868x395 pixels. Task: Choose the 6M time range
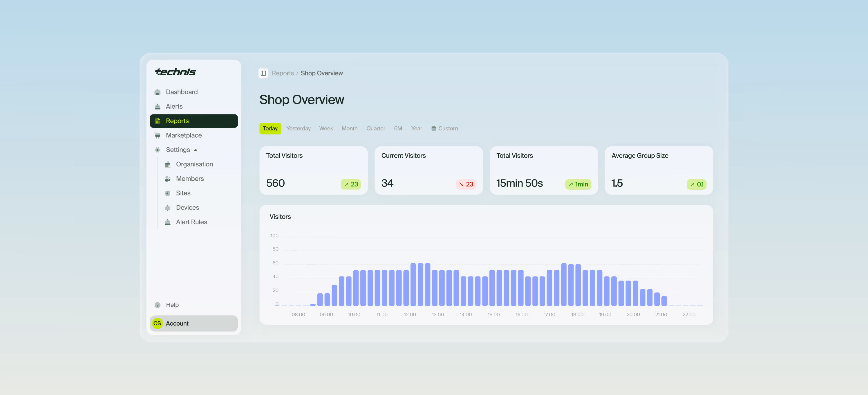coord(398,128)
